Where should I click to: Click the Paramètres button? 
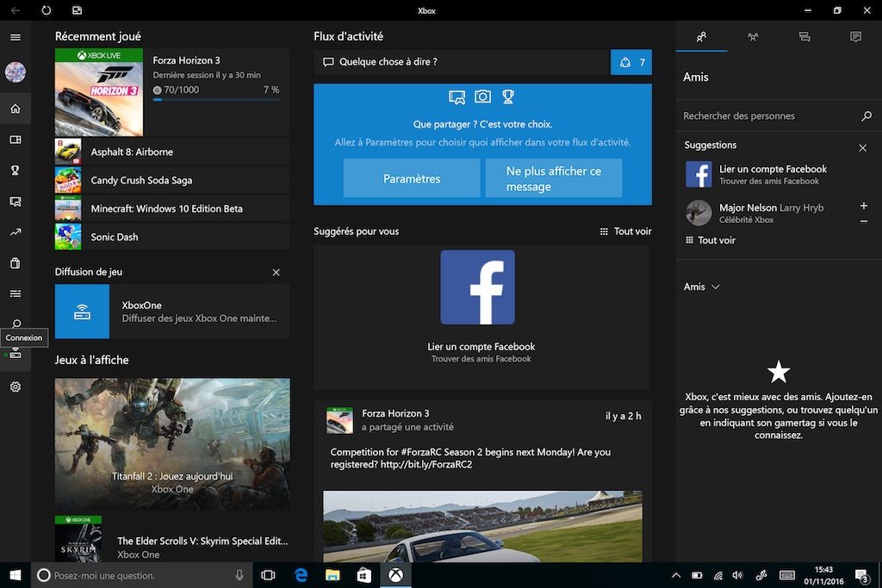pos(412,178)
